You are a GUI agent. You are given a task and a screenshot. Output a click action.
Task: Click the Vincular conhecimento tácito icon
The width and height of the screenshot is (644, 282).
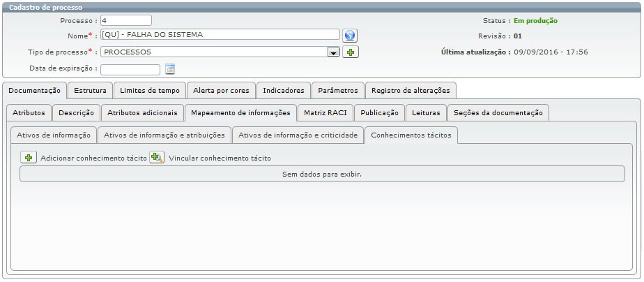[x=157, y=158]
